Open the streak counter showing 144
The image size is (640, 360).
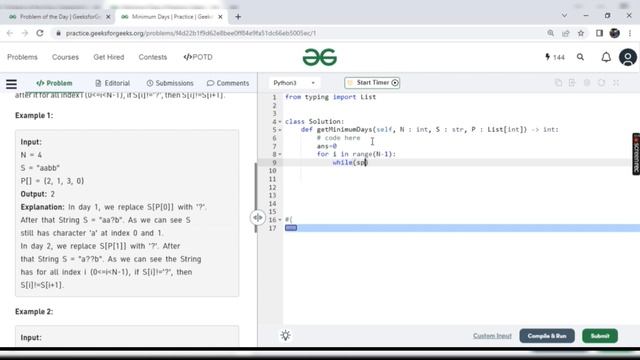pyautogui.click(x=555, y=57)
